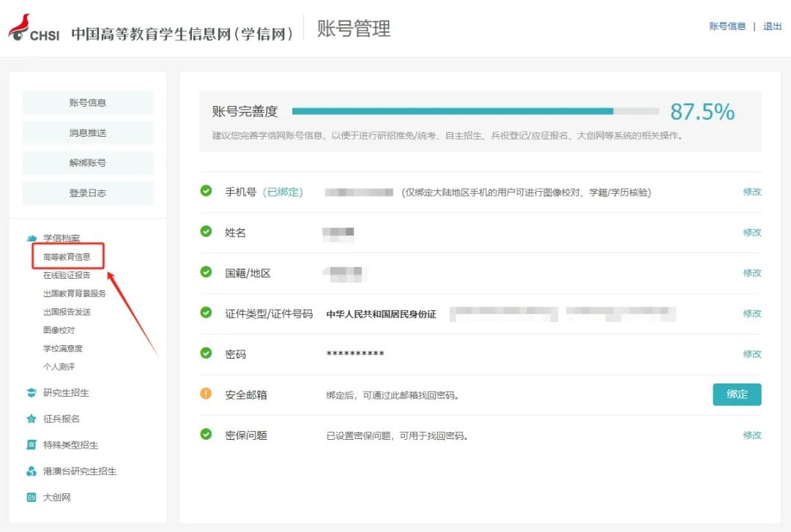Click green check icon beside 密码
This screenshot has height=532, width=791.
pyautogui.click(x=206, y=353)
